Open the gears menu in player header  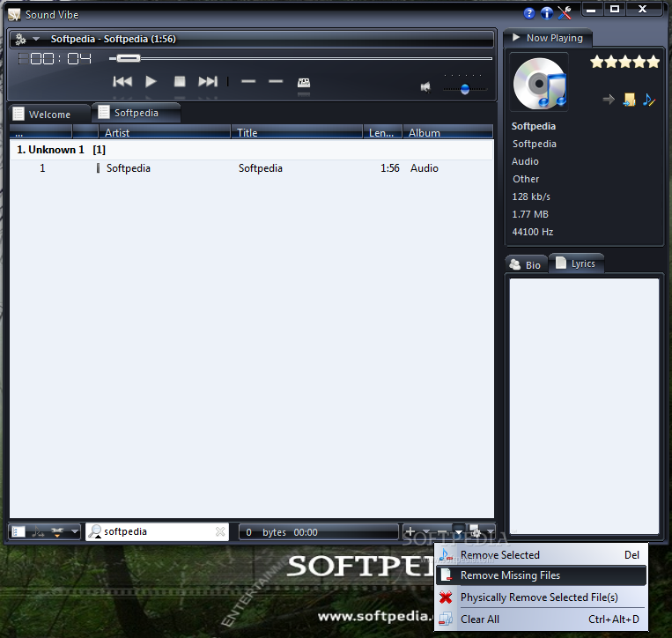(x=20, y=39)
